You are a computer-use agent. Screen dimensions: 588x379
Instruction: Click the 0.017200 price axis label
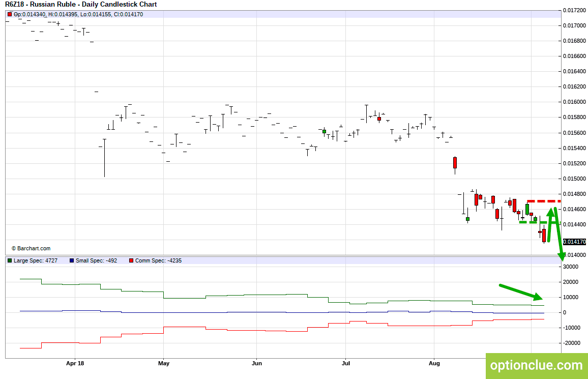pyautogui.click(x=574, y=11)
